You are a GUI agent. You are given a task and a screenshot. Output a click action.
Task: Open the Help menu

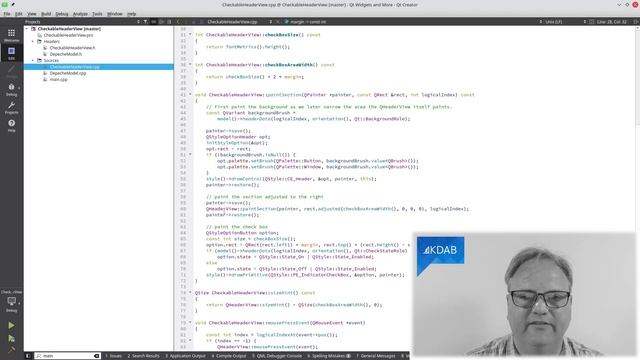(x=131, y=14)
